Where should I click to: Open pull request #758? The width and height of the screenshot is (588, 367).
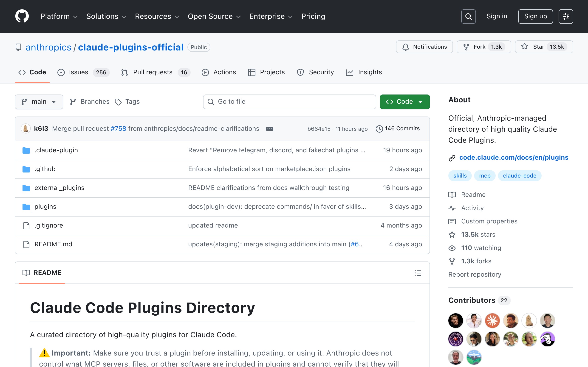[x=118, y=129]
